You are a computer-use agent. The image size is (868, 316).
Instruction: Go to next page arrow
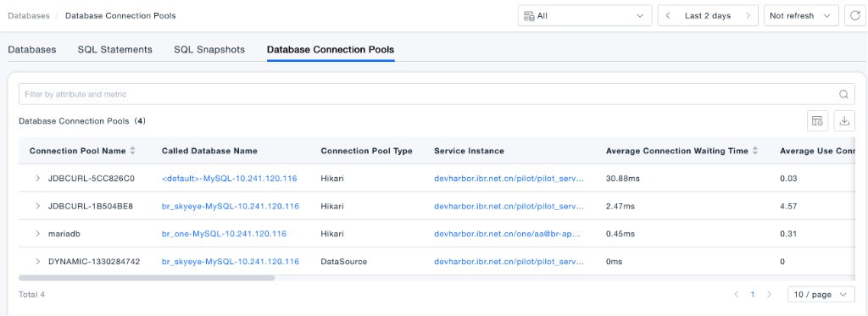[x=769, y=295]
